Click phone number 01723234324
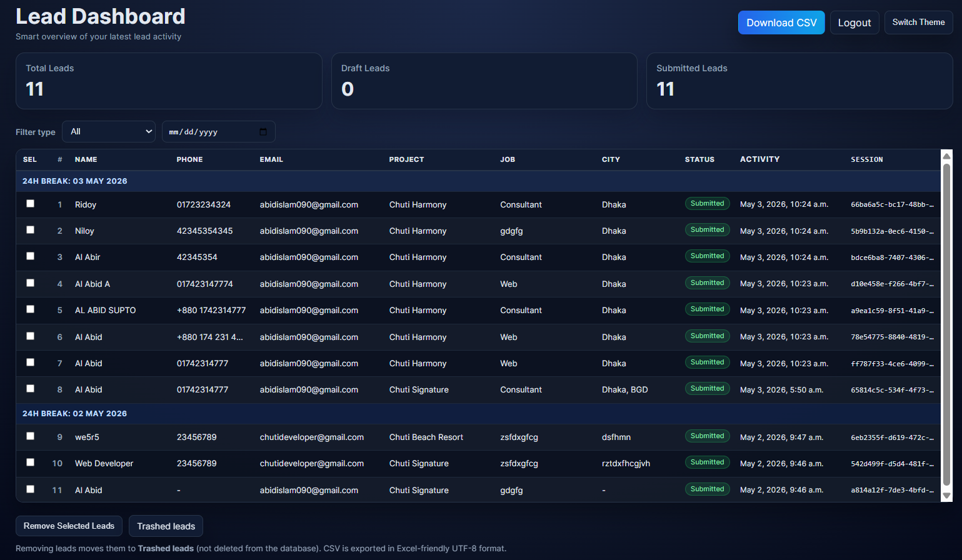 point(204,204)
